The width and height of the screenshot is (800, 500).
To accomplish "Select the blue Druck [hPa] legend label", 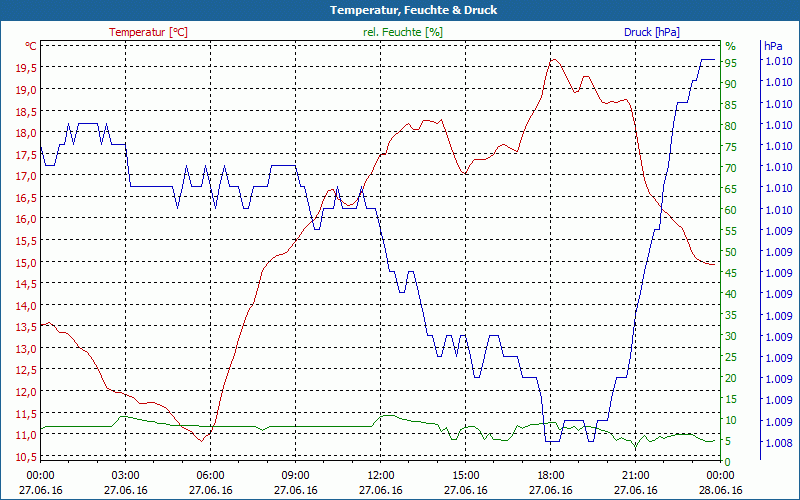I will [x=651, y=32].
